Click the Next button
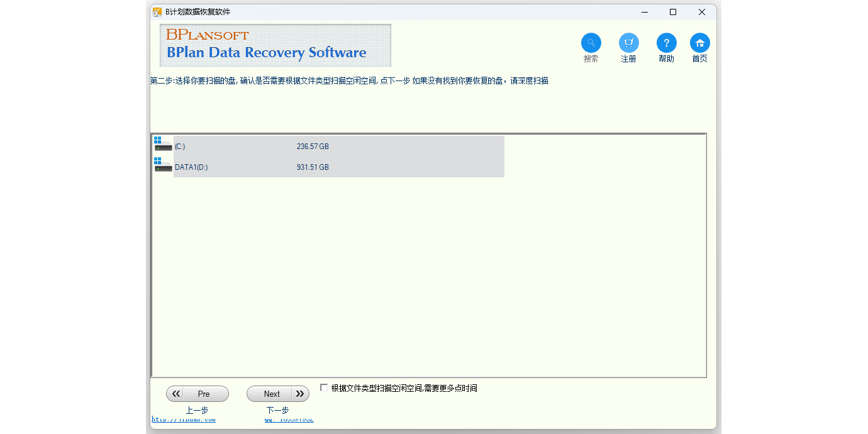This screenshot has width=868, height=434. [278, 394]
